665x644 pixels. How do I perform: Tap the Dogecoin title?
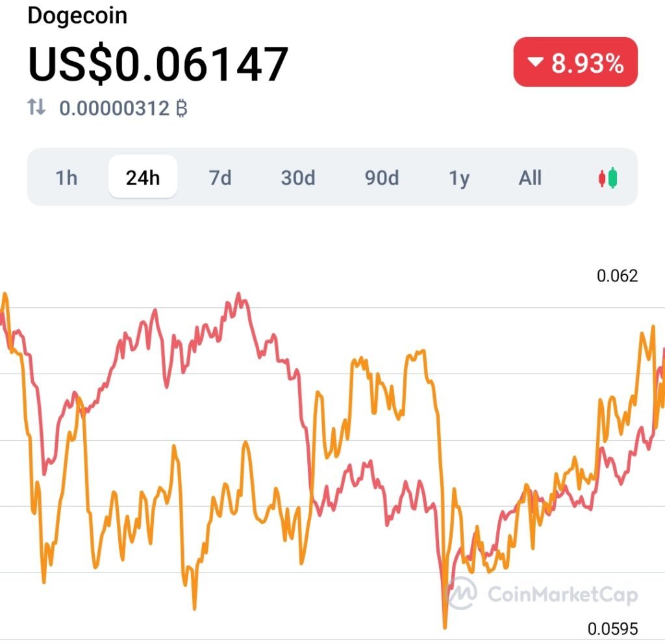[x=77, y=16]
